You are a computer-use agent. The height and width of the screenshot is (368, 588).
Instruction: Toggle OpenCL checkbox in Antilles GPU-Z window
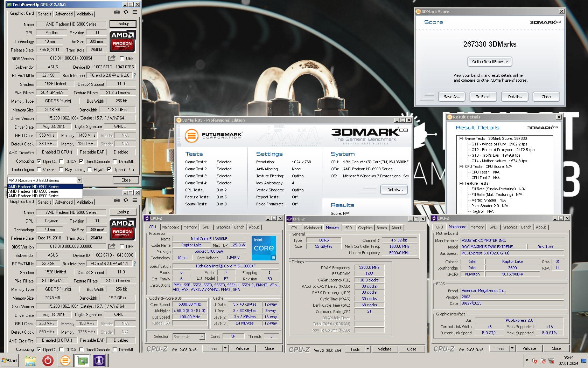tap(39, 162)
